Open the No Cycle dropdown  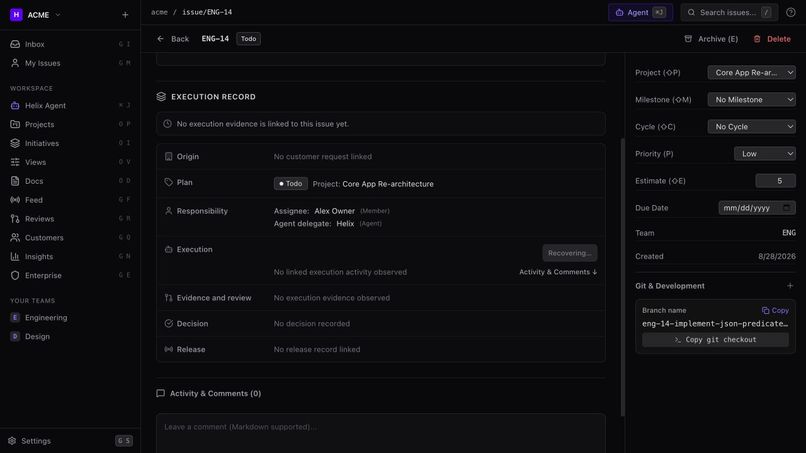click(x=752, y=126)
